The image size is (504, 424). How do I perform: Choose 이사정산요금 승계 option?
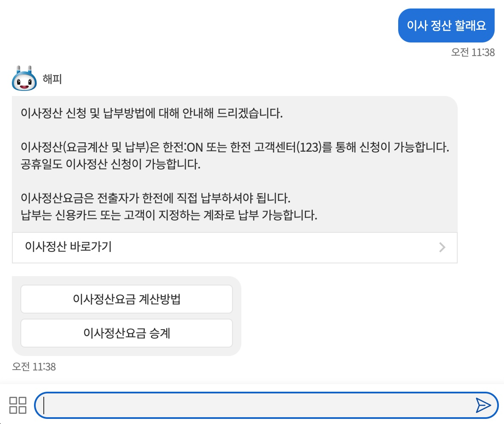[126, 333]
